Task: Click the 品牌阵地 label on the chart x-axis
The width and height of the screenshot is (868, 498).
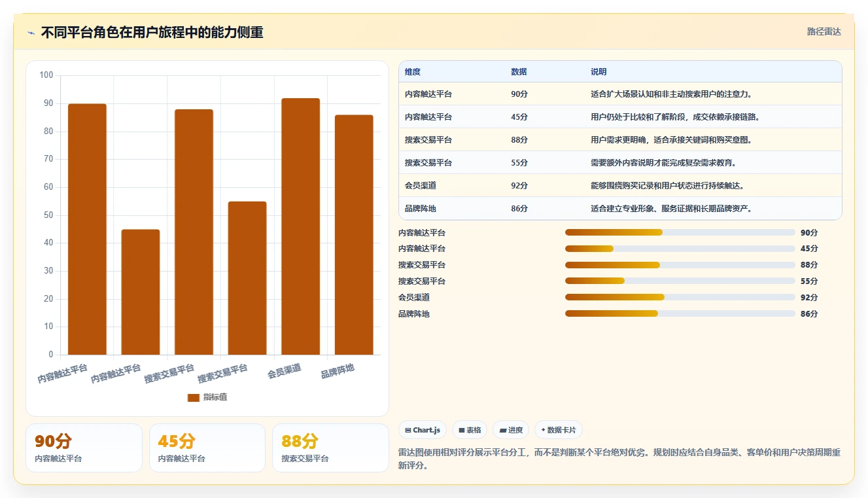Action: click(338, 372)
